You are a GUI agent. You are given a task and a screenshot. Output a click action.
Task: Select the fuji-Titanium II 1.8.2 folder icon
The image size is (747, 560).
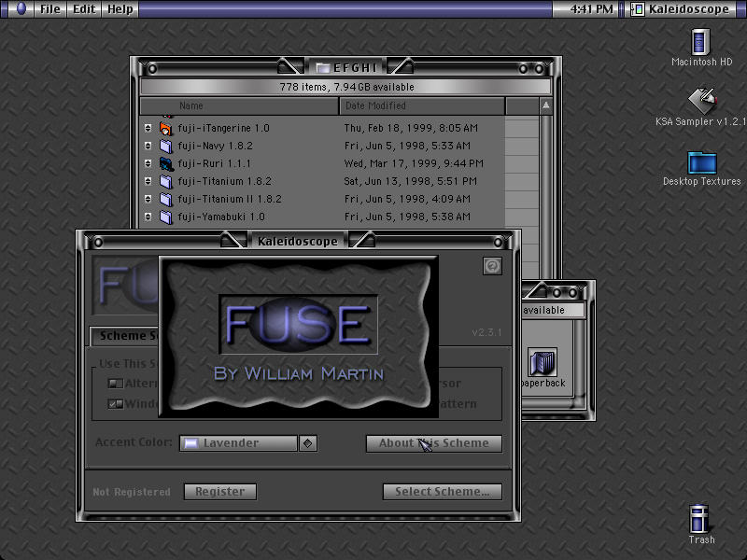point(166,199)
